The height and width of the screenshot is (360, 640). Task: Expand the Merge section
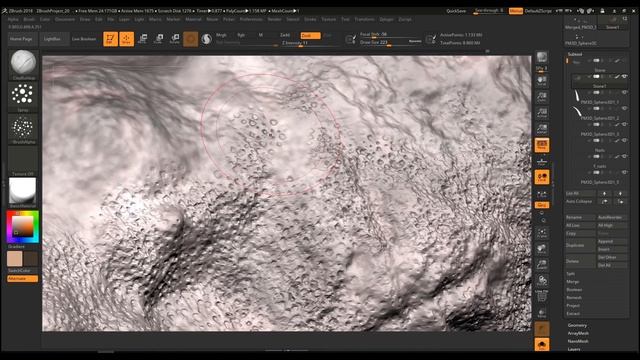(573, 282)
